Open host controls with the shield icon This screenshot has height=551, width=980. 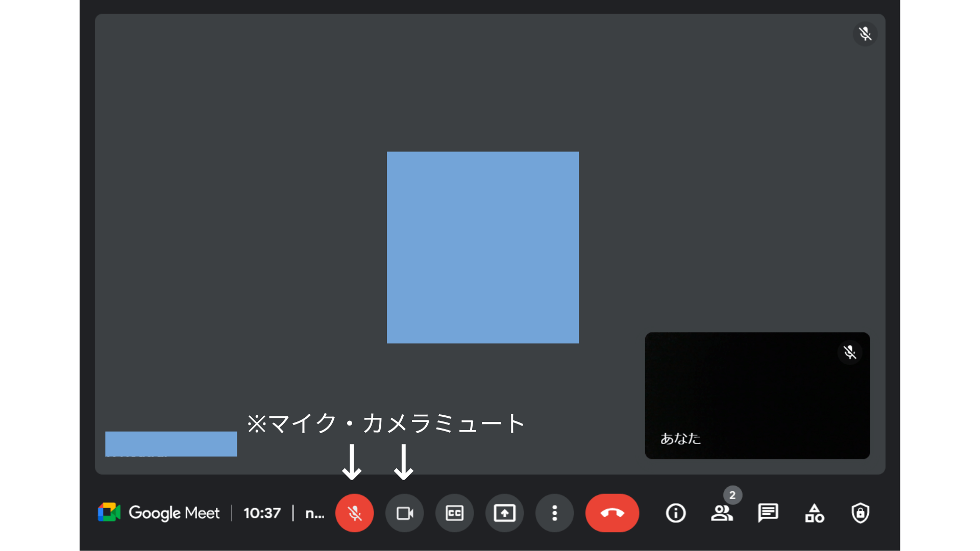(862, 513)
